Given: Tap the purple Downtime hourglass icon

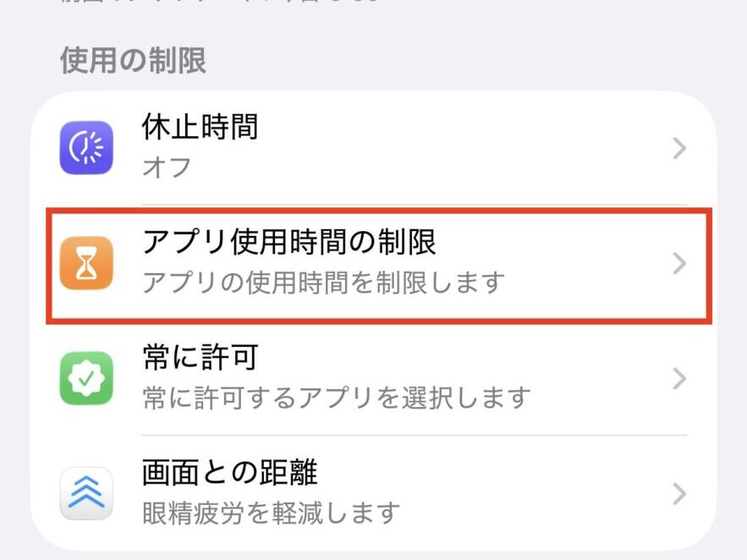Looking at the screenshot, I should point(85,145).
